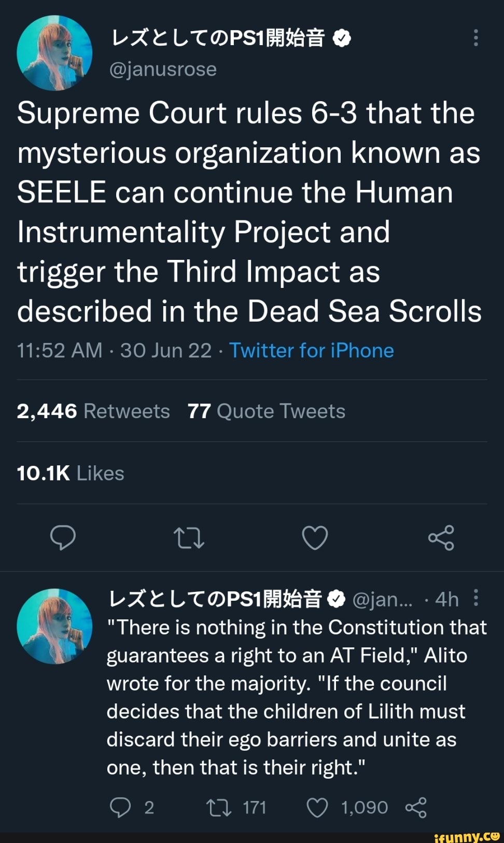Open the reply tweet's profile avatar

(x=54, y=626)
